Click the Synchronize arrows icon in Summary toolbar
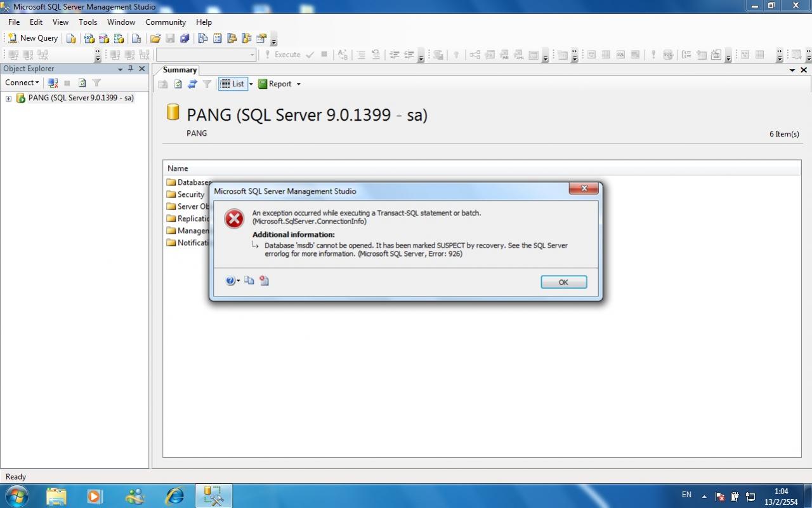The width and height of the screenshot is (812, 508). (192, 84)
